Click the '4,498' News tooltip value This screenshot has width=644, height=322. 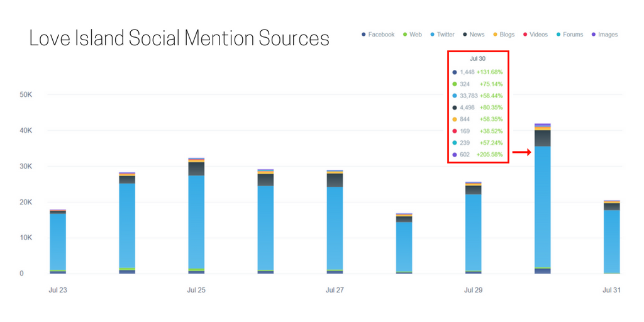click(x=467, y=108)
